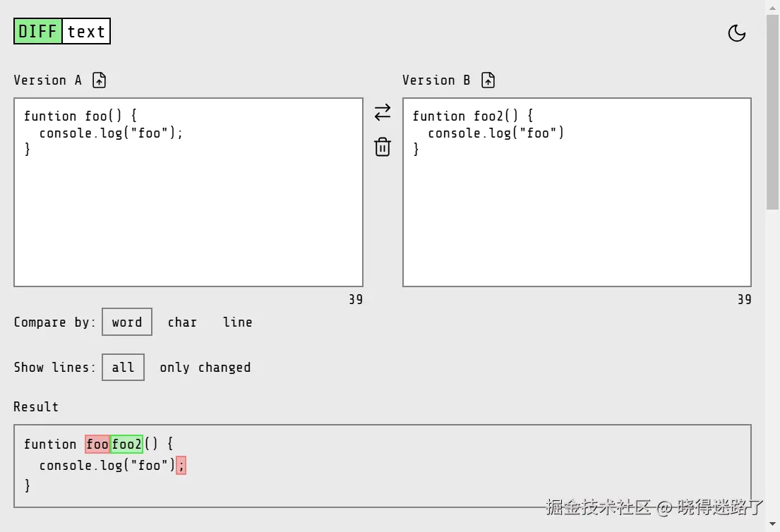Viewport: 780px width, 532px height.
Task: Click inside the Version A text area
Action: 188,191
